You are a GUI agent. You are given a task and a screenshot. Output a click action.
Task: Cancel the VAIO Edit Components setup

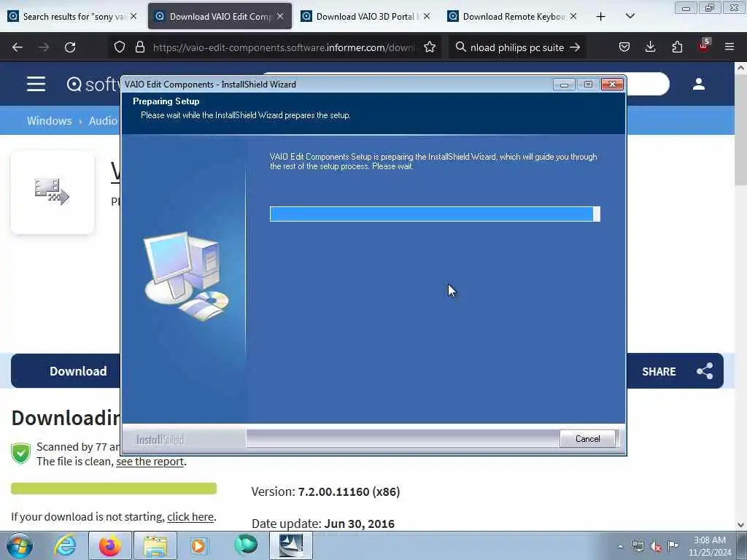pyautogui.click(x=587, y=438)
